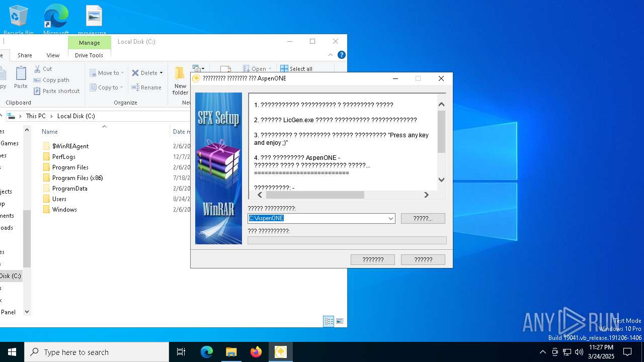This screenshot has width=644, height=362.
Task: Click the New folder icon
Action: (x=180, y=80)
